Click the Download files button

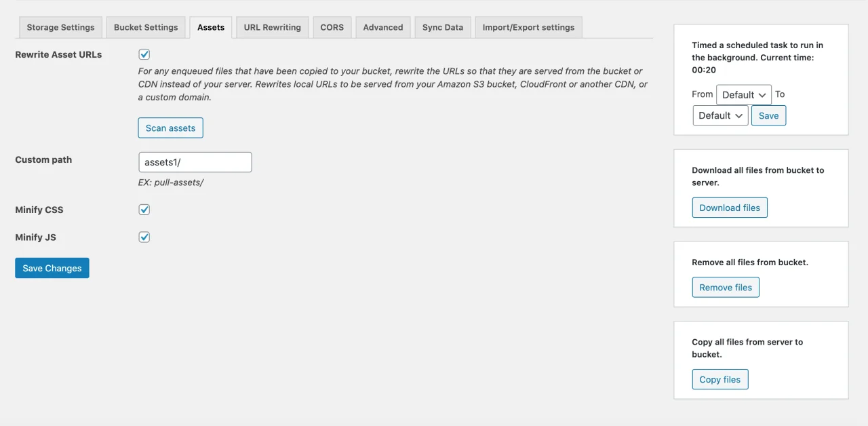(x=730, y=208)
